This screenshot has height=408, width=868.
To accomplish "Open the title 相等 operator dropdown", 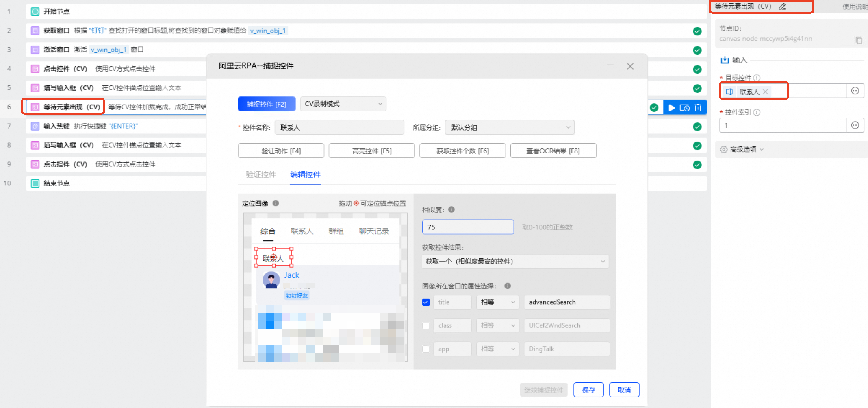I will [498, 302].
